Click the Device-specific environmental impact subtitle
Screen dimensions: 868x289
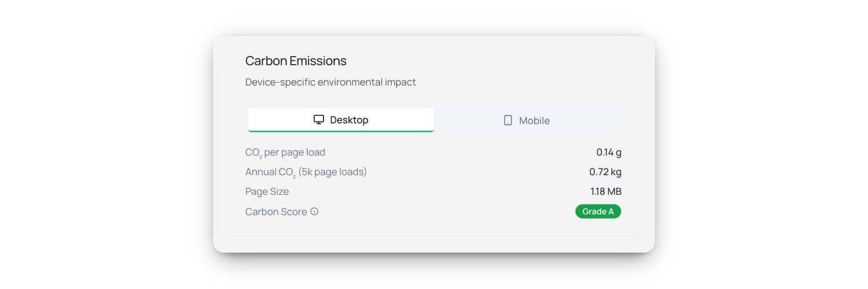point(330,82)
